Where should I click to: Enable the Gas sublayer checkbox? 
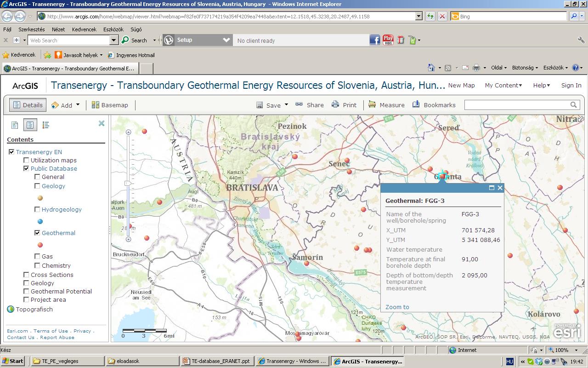pos(37,256)
